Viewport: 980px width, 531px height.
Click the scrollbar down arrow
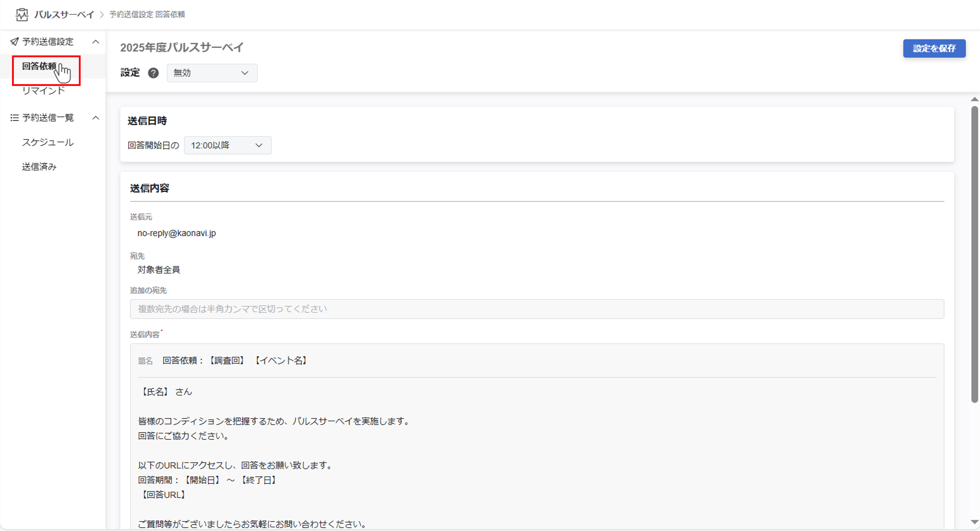click(x=974, y=522)
